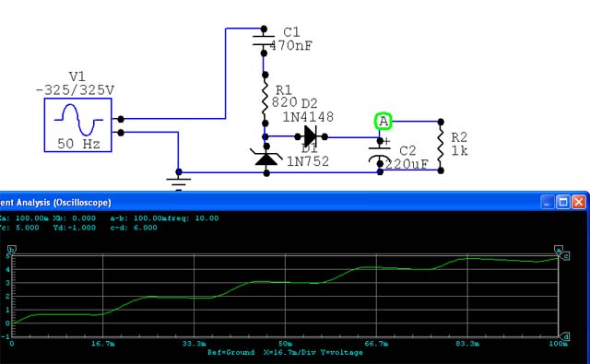Click the oscilloscope cursor a marker
This screenshot has width=590, height=364.
click(559, 250)
